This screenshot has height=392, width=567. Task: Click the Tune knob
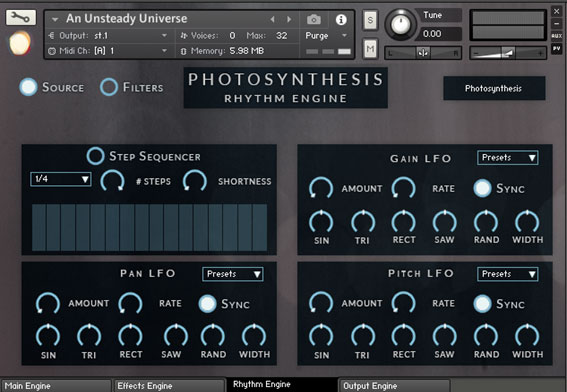(x=400, y=24)
